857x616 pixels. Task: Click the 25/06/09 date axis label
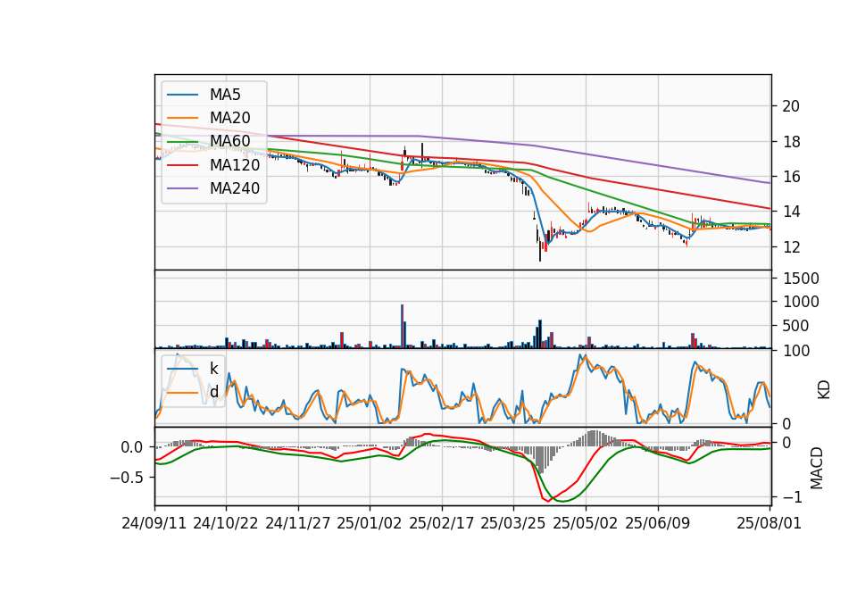point(658,523)
